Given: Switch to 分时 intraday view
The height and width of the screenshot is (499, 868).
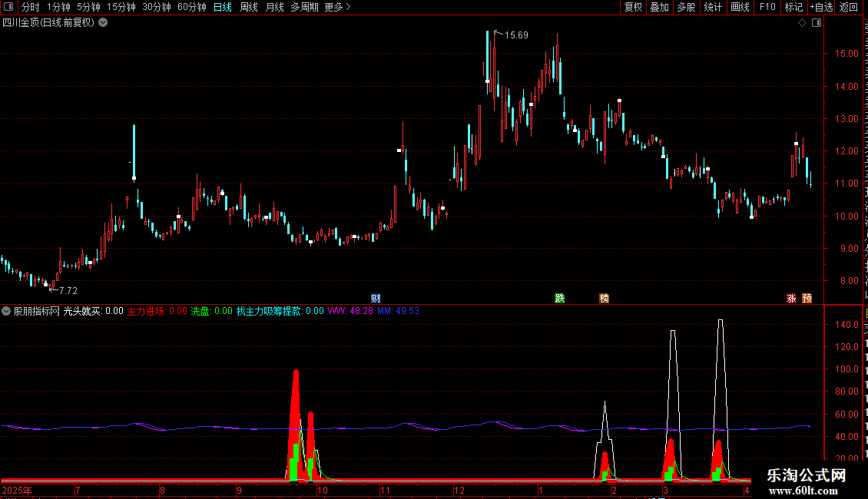Looking at the screenshot, I should (x=31, y=7).
